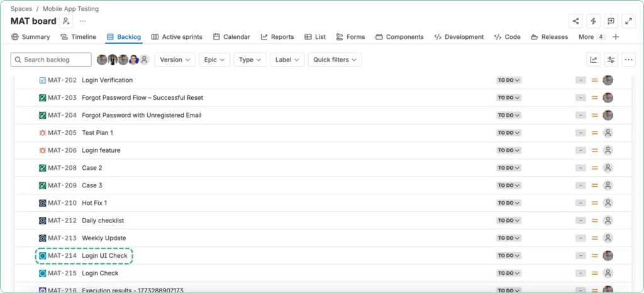Open the Development tab
The width and height of the screenshot is (644, 293).
[458, 37]
